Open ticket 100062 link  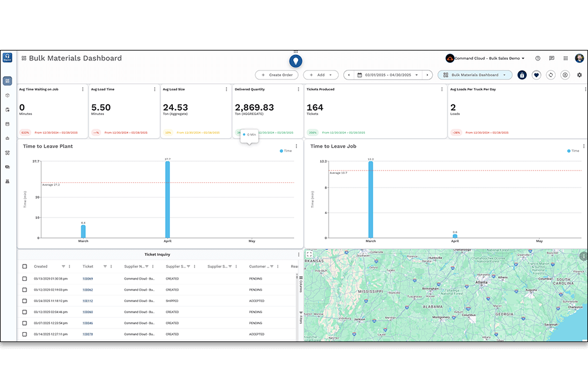point(88,290)
